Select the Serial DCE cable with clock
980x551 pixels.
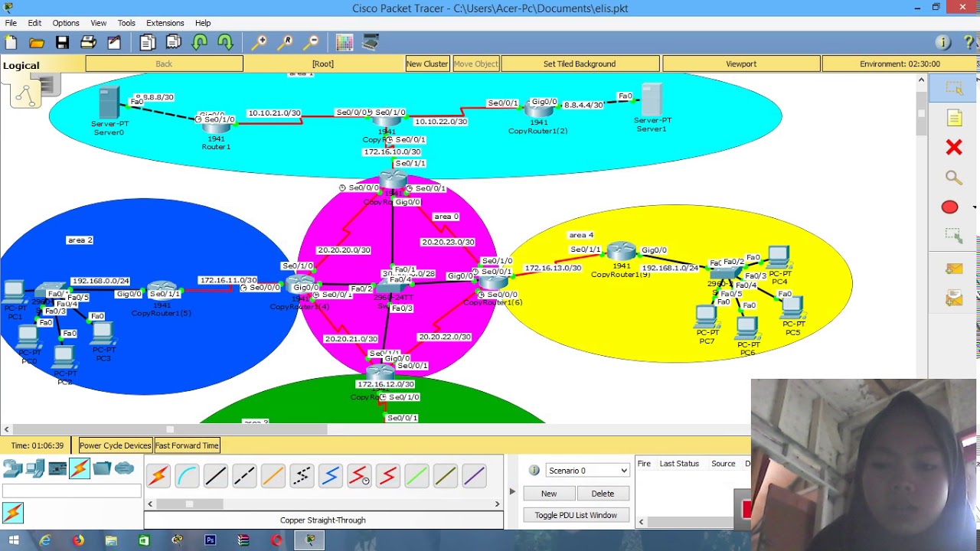[x=359, y=476]
